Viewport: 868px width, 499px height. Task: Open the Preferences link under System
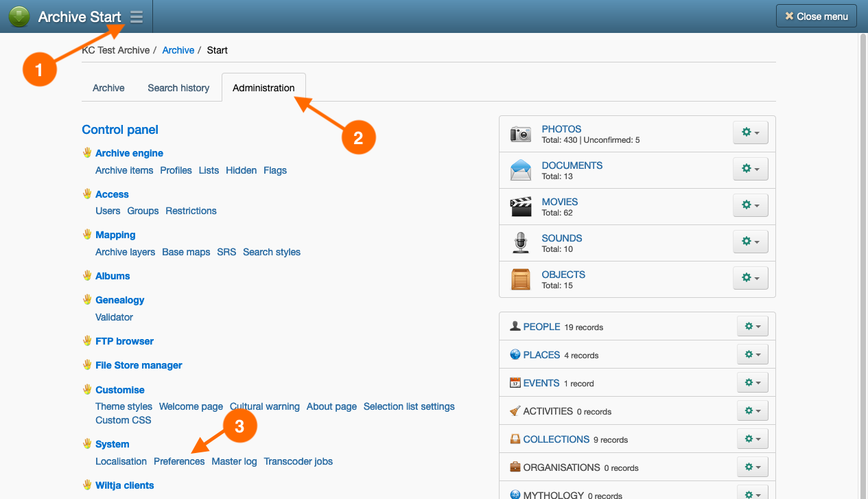coord(179,461)
